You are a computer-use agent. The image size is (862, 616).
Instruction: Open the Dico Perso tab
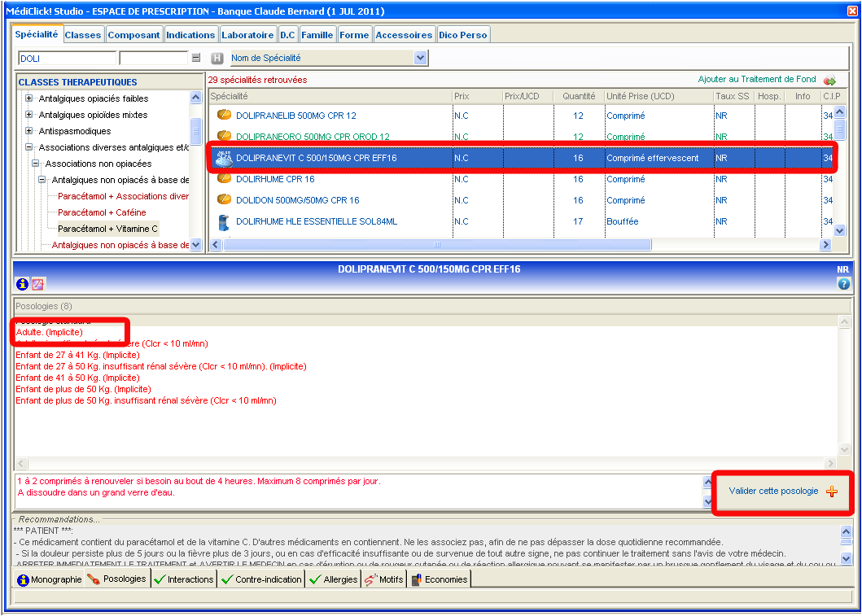click(463, 35)
